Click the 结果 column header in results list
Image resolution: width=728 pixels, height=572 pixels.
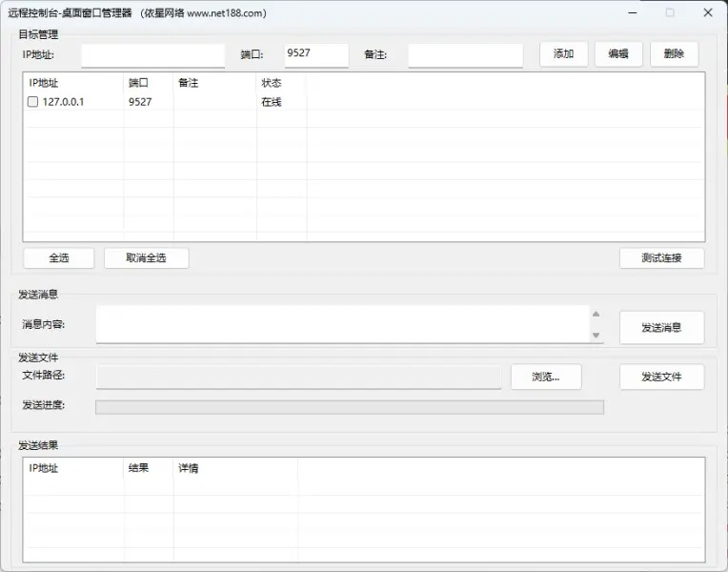coord(148,468)
